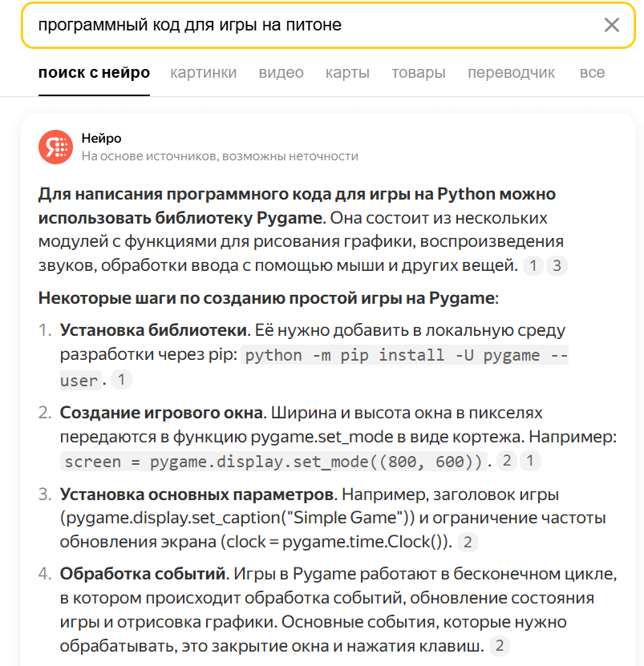Open source 3 after "других вещей"

point(557,267)
